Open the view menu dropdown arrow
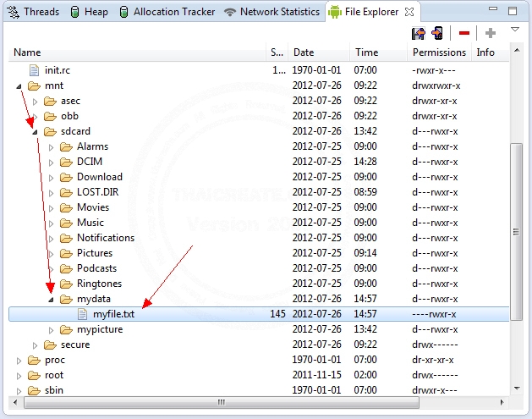532x419 pixels. [x=515, y=30]
